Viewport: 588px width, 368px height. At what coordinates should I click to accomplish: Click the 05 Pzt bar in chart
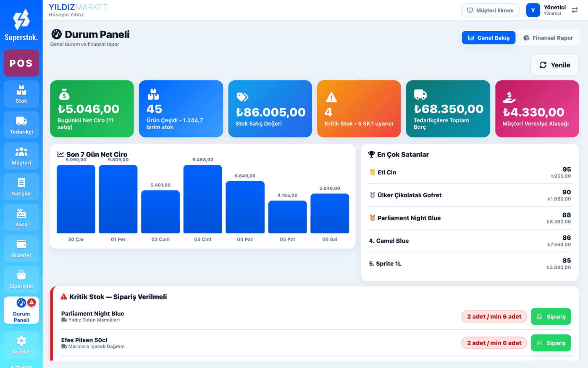point(287,217)
